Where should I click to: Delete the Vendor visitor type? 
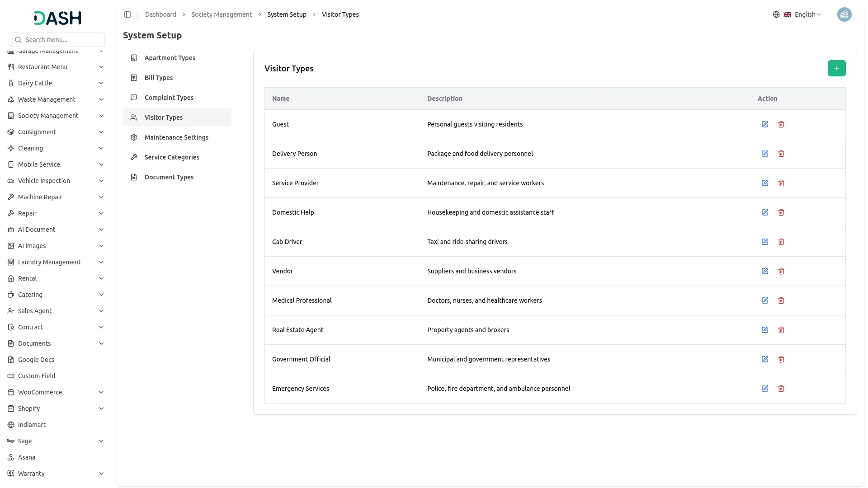click(781, 271)
